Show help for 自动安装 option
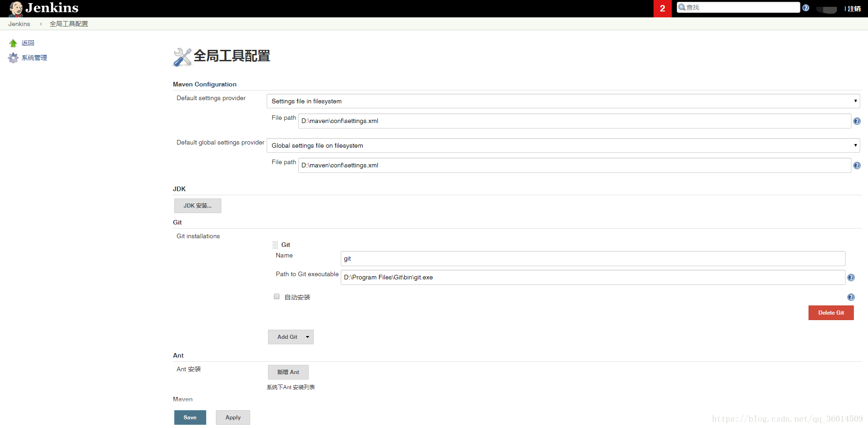Viewport: 868px width, 428px height. (851, 297)
